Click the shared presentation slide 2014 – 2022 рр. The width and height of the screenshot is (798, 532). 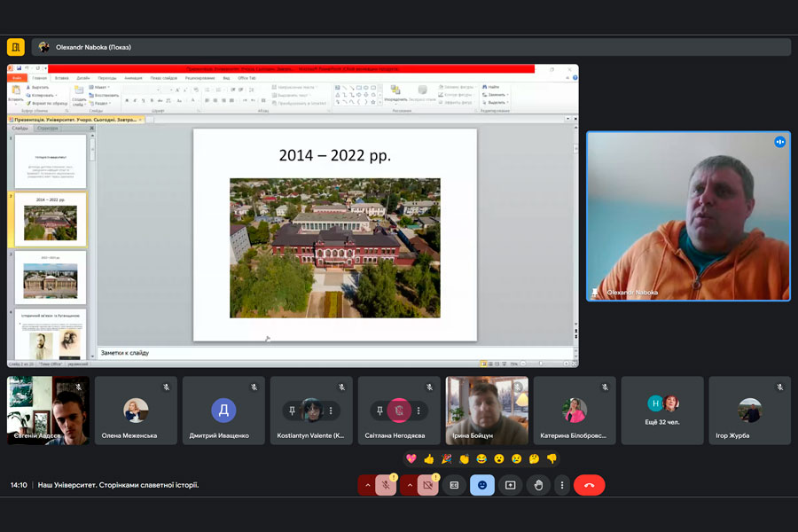pos(334,234)
